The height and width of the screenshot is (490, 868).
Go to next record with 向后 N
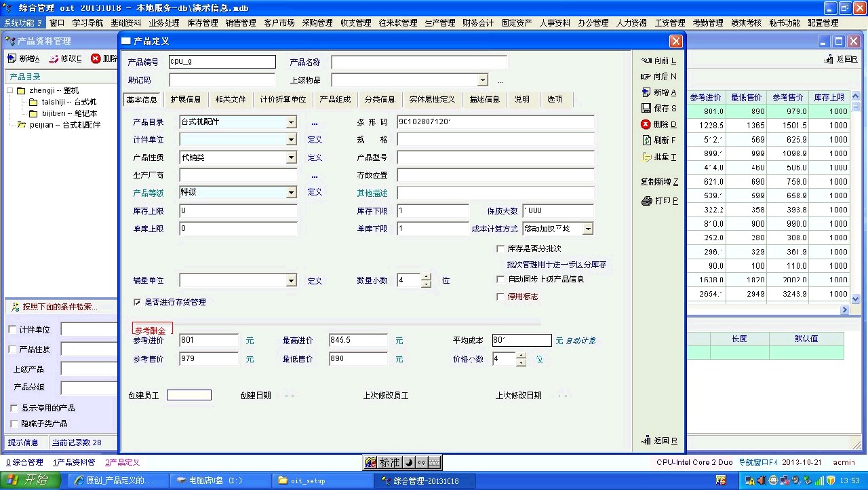coord(646,77)
